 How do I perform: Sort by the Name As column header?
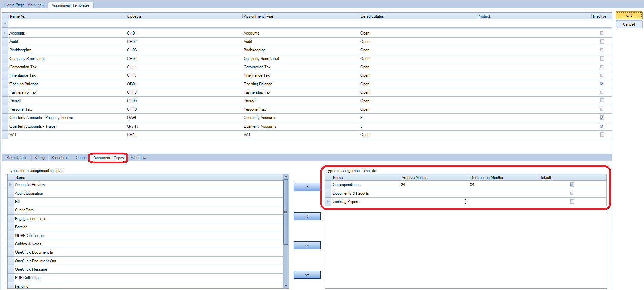(67, 16)
